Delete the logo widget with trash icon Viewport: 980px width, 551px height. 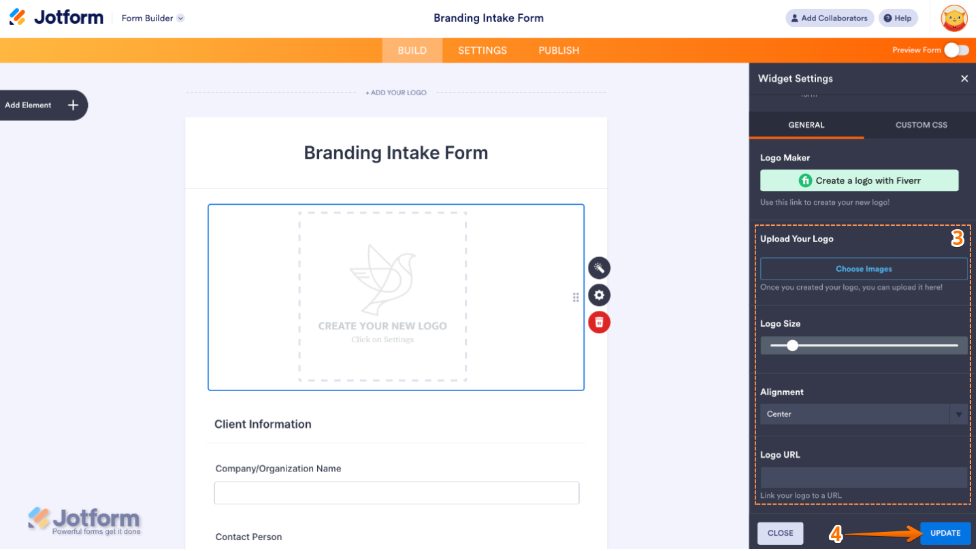coord(599,322)
